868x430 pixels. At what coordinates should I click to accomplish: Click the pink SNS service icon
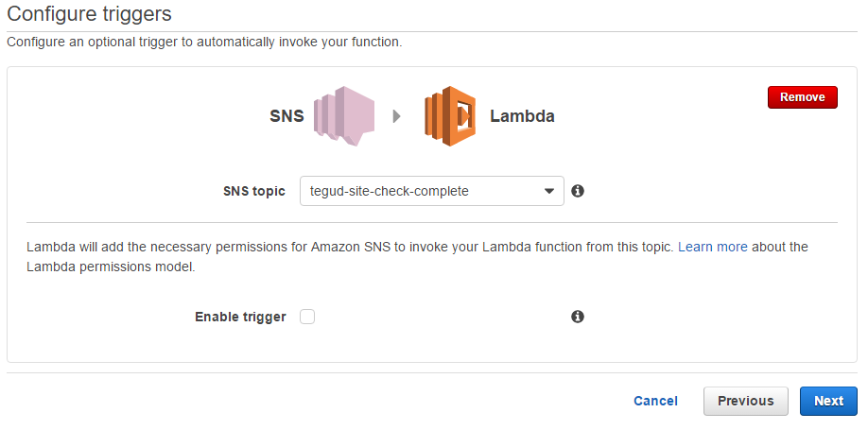pos(339,116)
